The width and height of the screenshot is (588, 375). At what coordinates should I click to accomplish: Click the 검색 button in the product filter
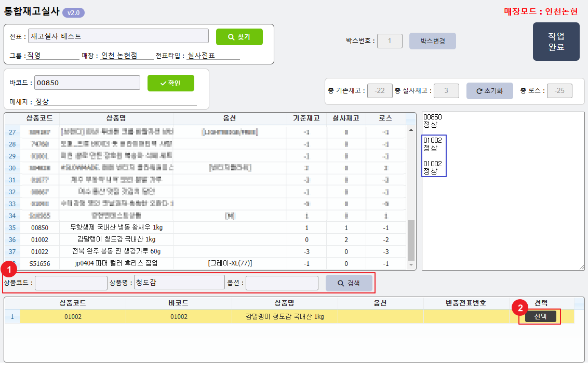tap(349, 283)
